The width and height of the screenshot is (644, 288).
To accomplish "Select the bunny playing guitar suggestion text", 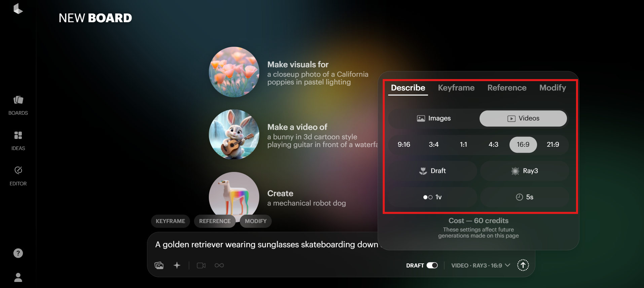I will pos(323,136).
